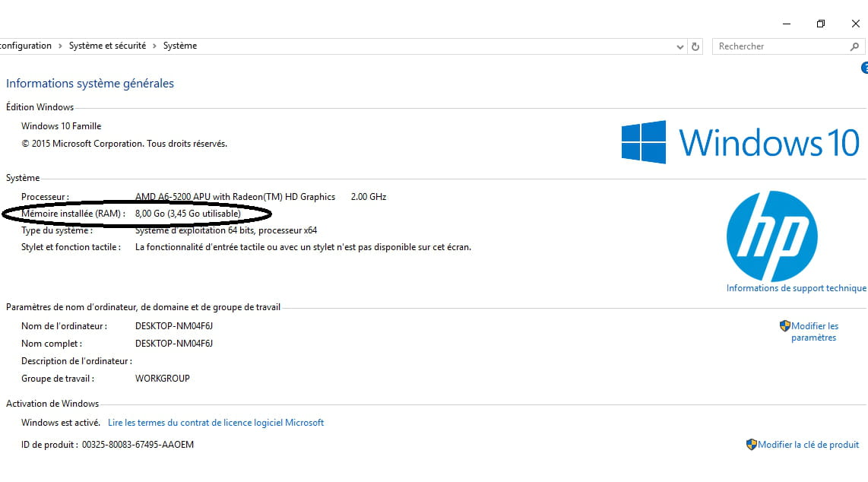Click the Nom de l'ordinateur DESKTOP-NM04F6J value
This screenshot has height=482, width=868.
click(x=174, y=326)
